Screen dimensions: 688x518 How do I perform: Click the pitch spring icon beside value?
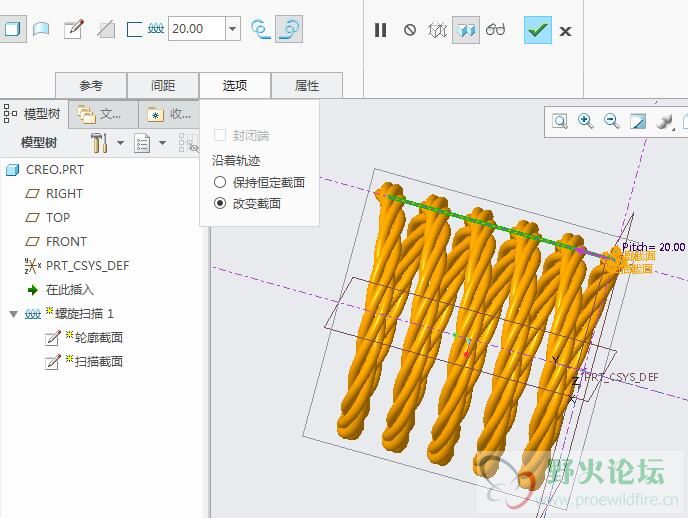[156, 29]
